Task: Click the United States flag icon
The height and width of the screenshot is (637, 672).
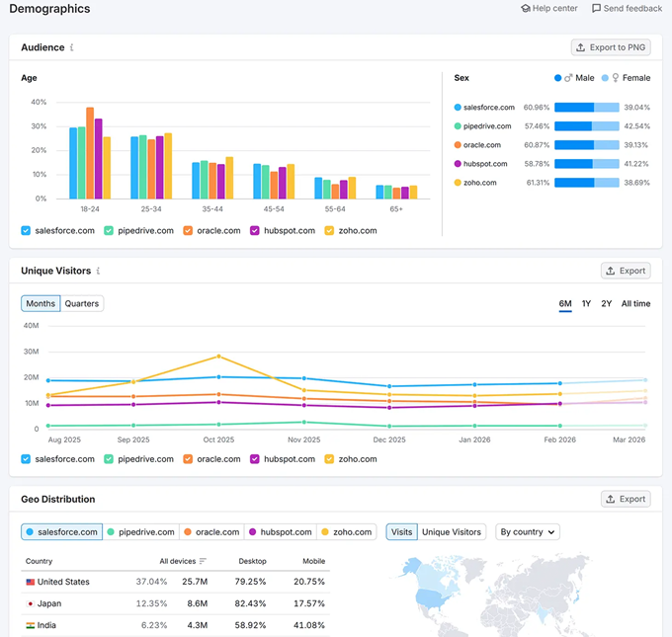Action: pos(30,582)
